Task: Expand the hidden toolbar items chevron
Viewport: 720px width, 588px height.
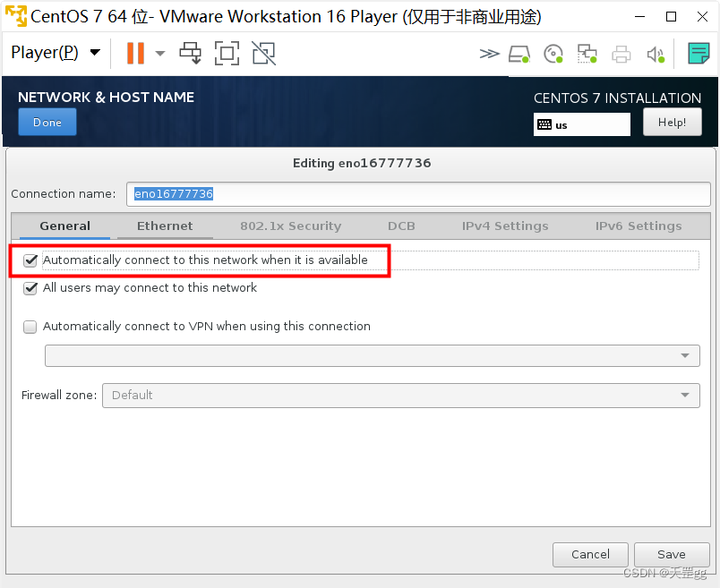Action: click(x=489, y=54)
